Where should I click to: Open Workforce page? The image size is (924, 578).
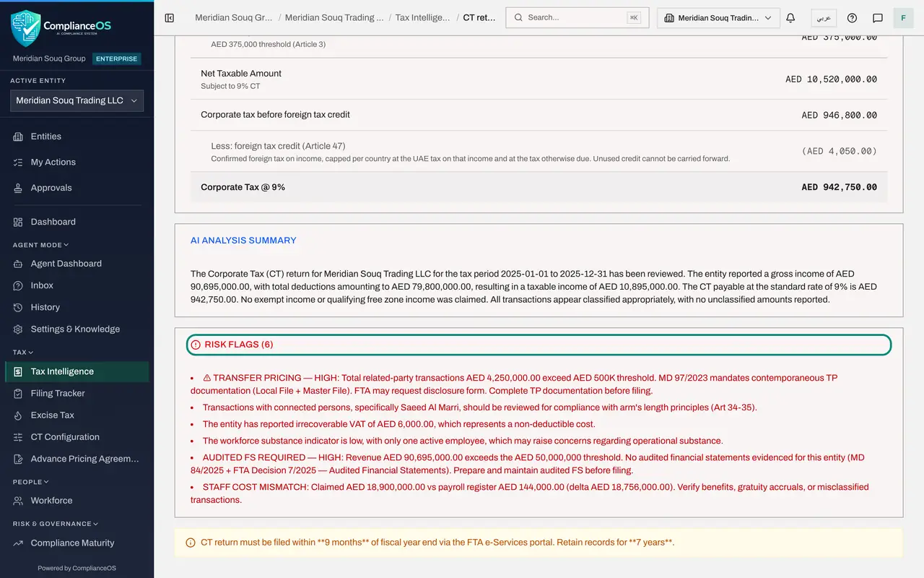[77, 501]
